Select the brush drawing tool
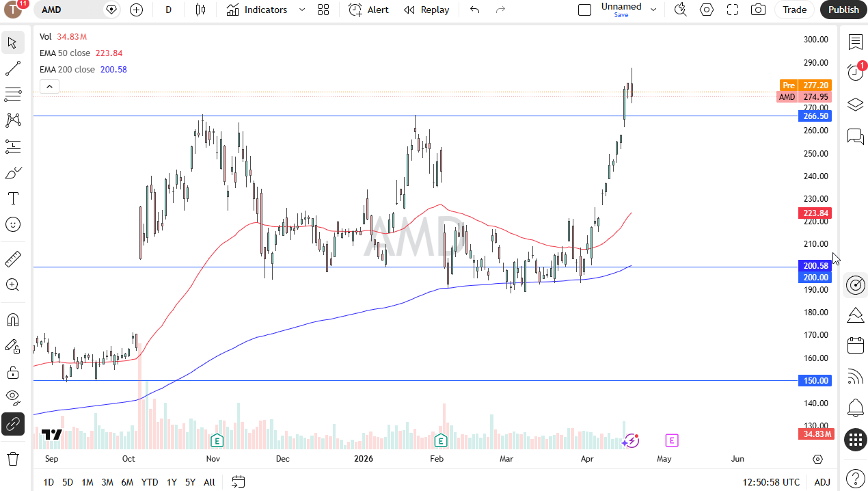 (x=12, y=172)
